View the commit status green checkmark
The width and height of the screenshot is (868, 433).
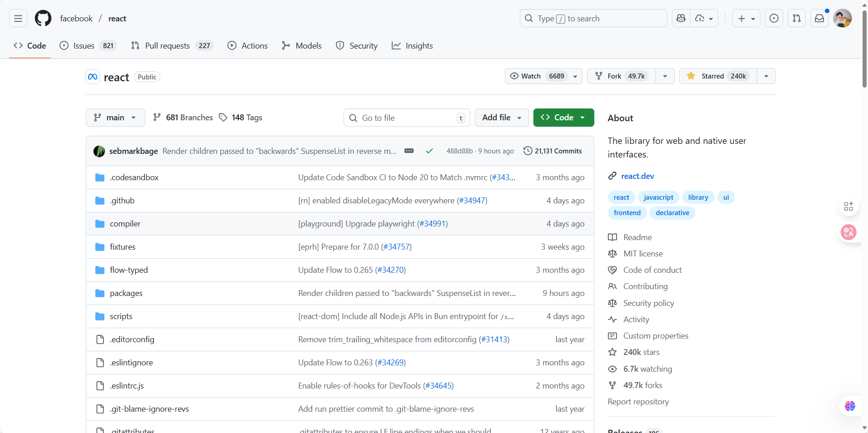[x=429, y=151]
